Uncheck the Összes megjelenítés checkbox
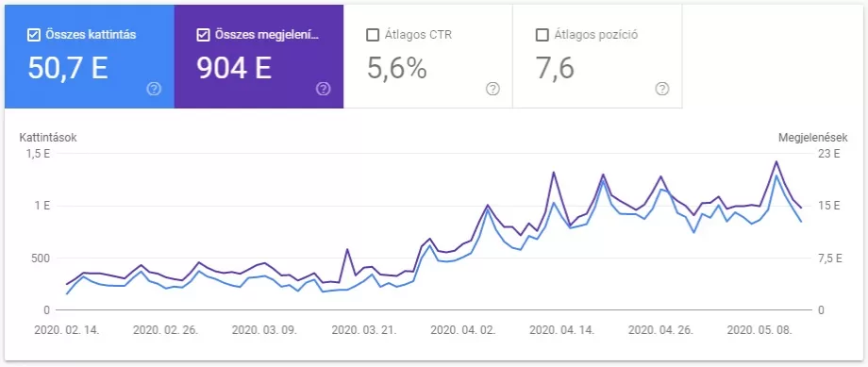Viewport: 868px width, 367px height. 203,36
